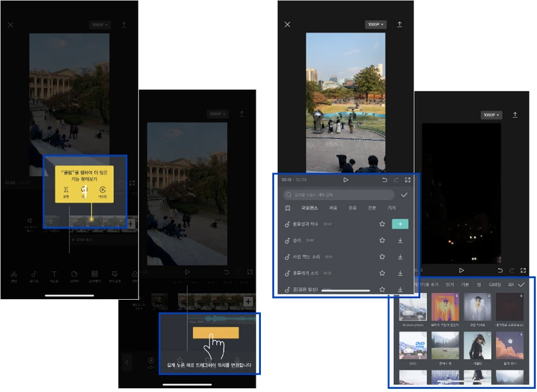537x392 pixels.
Task: Open 1080P dropdown in third phone screen
Action: [x=375, y=24]
